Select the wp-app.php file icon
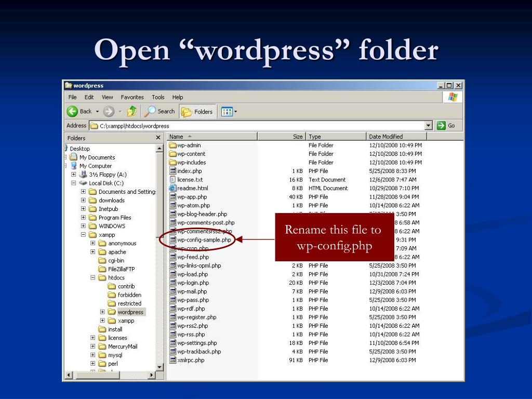532x399 pixels. coord(172,197)
